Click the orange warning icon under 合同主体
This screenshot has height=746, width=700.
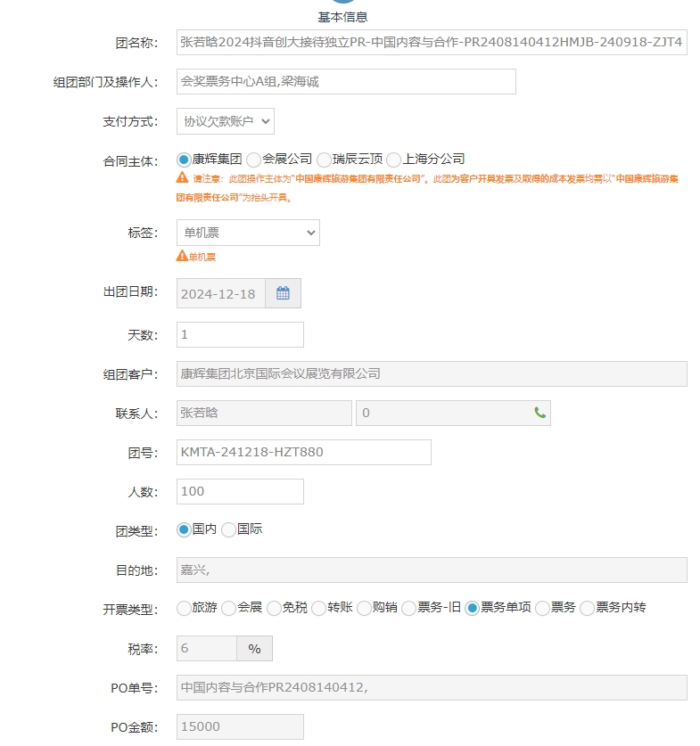pos(182,178)
